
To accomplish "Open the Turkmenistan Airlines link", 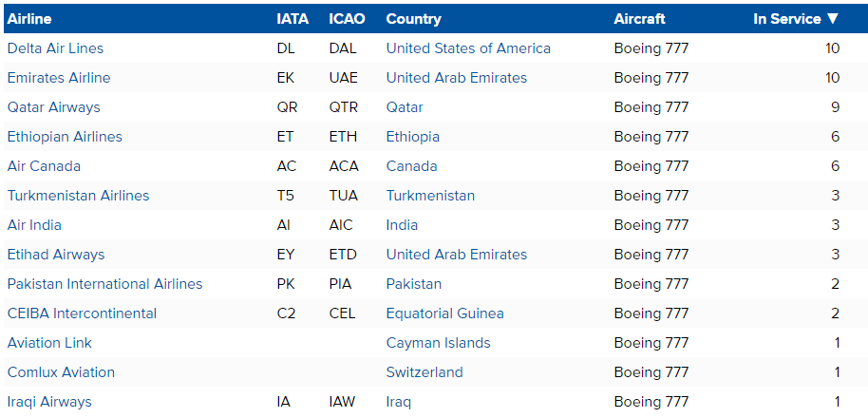I will [78, 196].
